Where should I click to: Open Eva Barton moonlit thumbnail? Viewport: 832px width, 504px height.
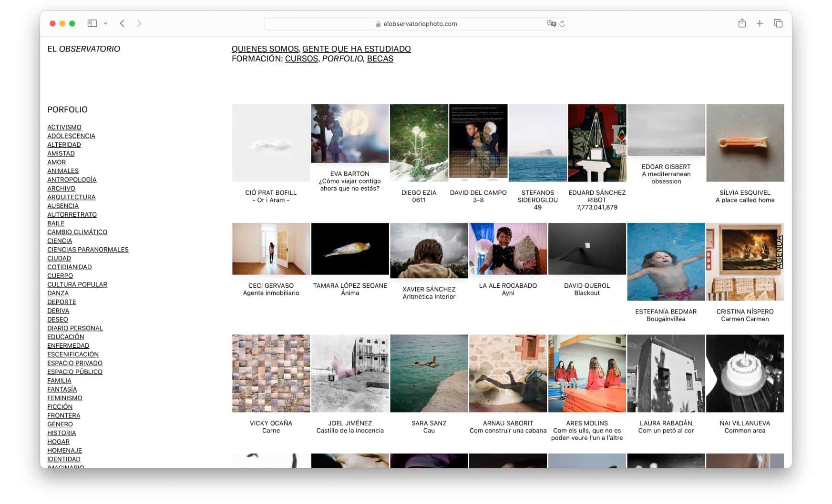pyautogui.click(x=350, y=133)
